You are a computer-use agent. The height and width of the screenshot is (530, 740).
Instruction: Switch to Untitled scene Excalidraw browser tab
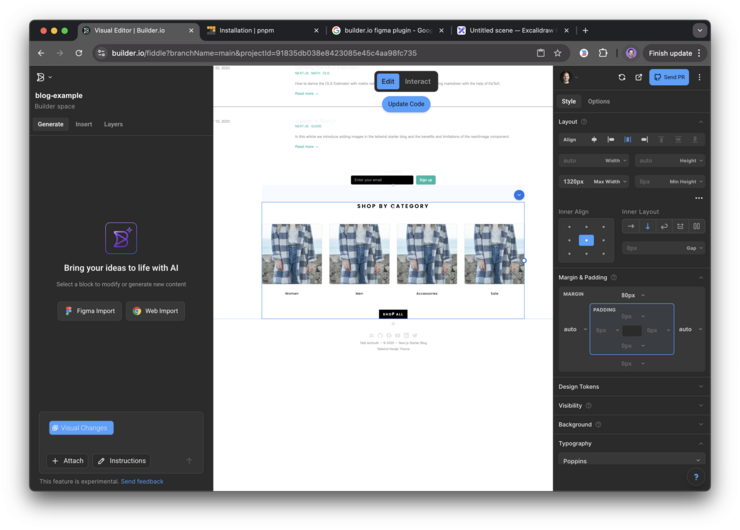[x=513, y=30]
